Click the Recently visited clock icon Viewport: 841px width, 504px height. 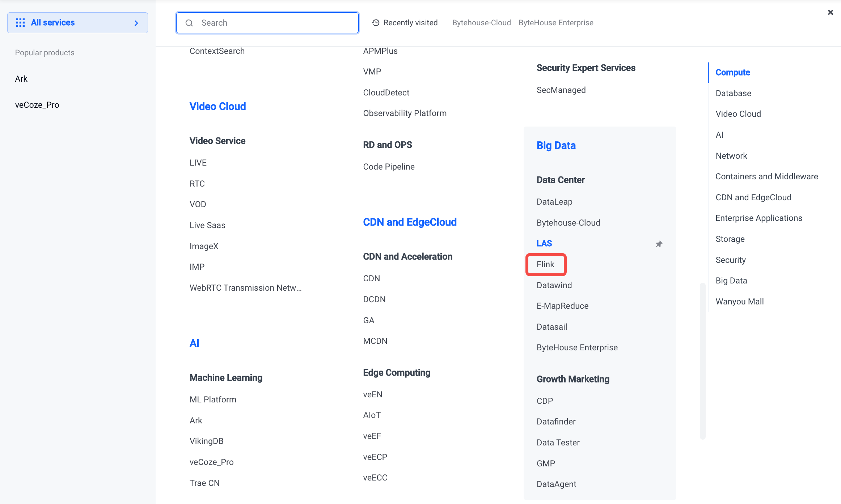coord(376,23)
